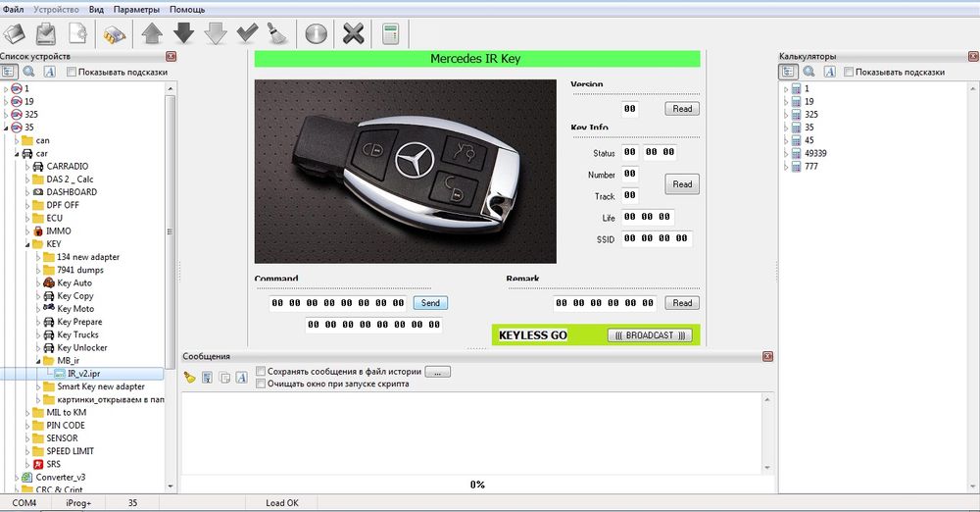Click the memory chip toolbar icon
This screenshot has width=980, height=512.
115,33
